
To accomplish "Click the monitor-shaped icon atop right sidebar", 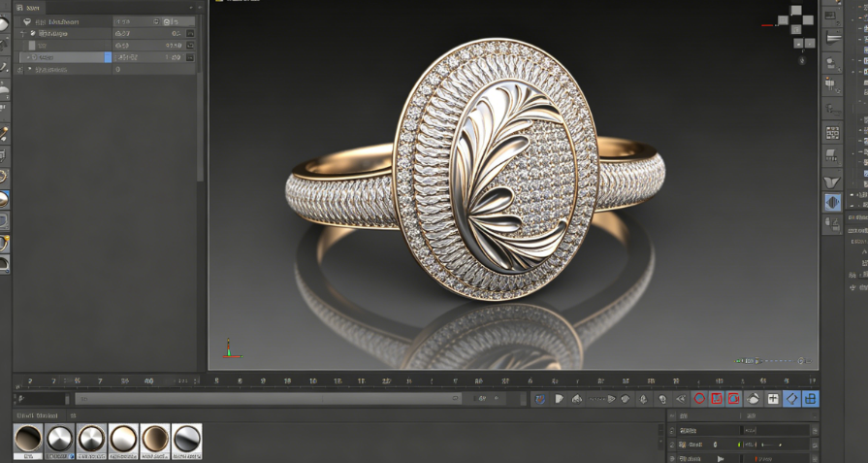I will tap(831, 15).
